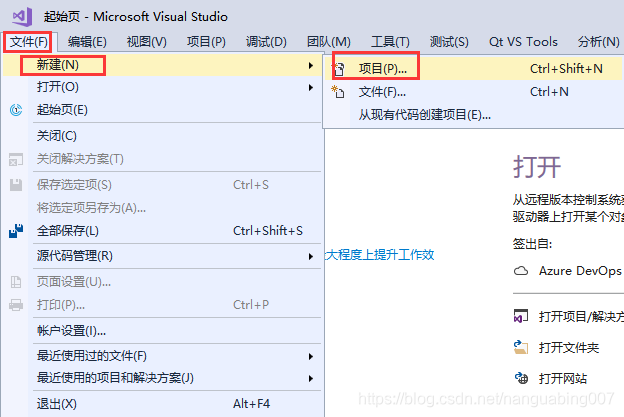Choose 保存选定项(S) menu entry
This screenshot has width=624, height=417.
(162, 185)
